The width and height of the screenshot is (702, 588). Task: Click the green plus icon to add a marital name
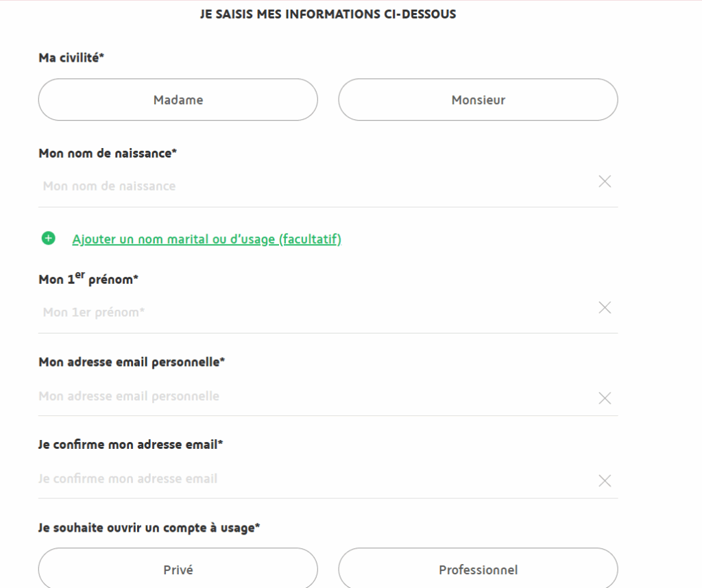(48, 238)
